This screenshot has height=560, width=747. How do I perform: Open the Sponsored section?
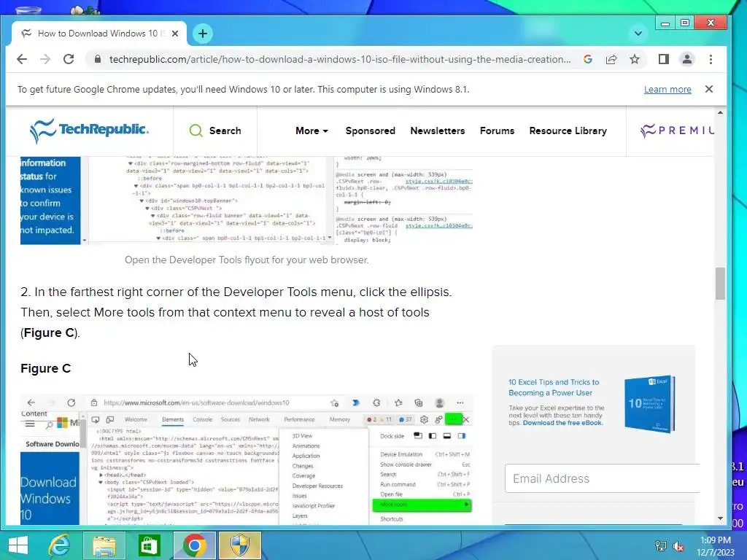click(370, 131)
